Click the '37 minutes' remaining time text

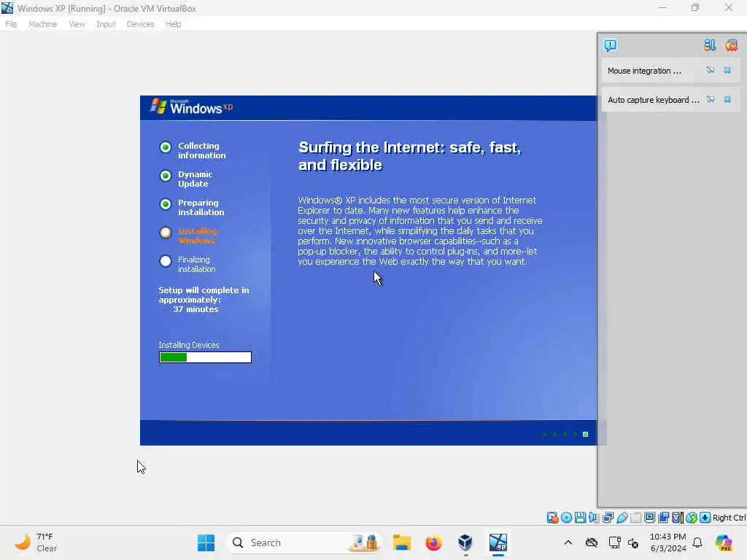point(196,309)
